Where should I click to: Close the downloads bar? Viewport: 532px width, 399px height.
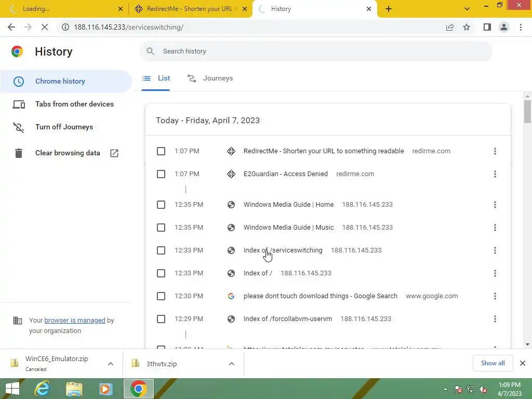(x=523, y=363)
